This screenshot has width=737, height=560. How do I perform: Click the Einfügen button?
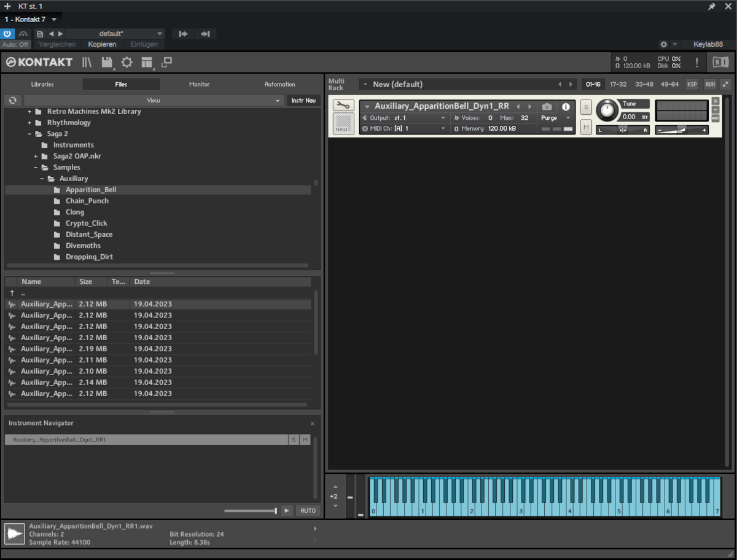tap(144, 44)
